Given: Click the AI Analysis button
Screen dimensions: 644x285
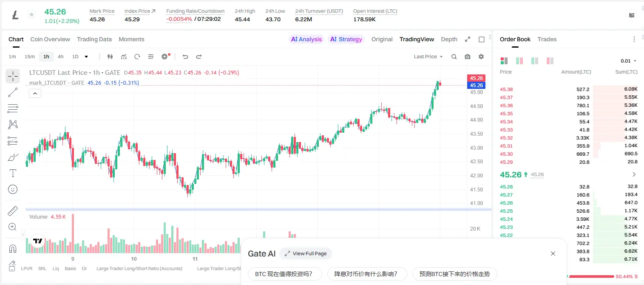Looking at the screenshot, I should point(306,39).
